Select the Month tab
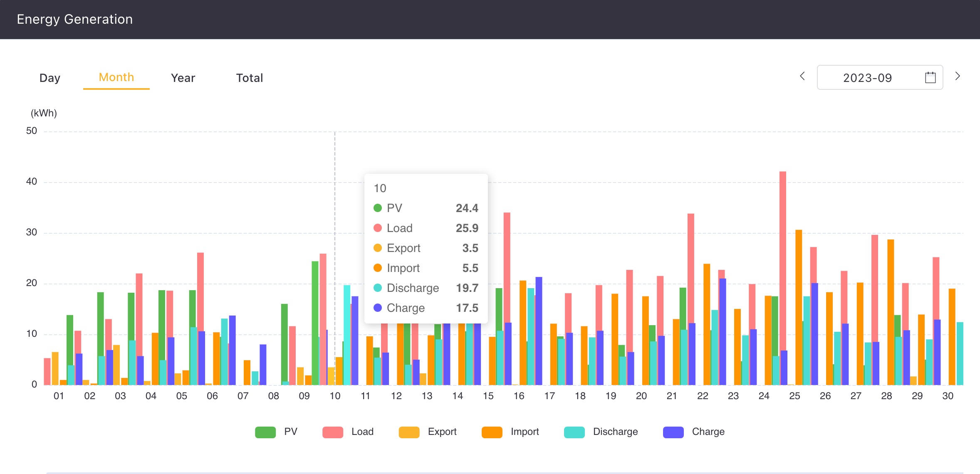980x474 pixels. [116, 77]
